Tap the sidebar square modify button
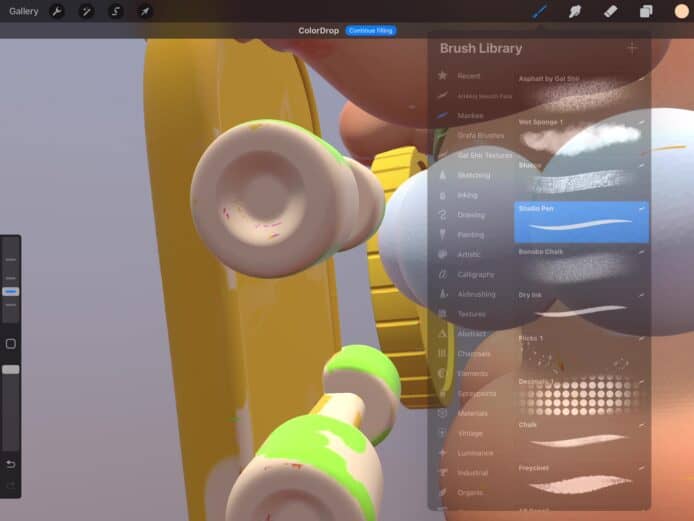694x521 pixels. 11,343
